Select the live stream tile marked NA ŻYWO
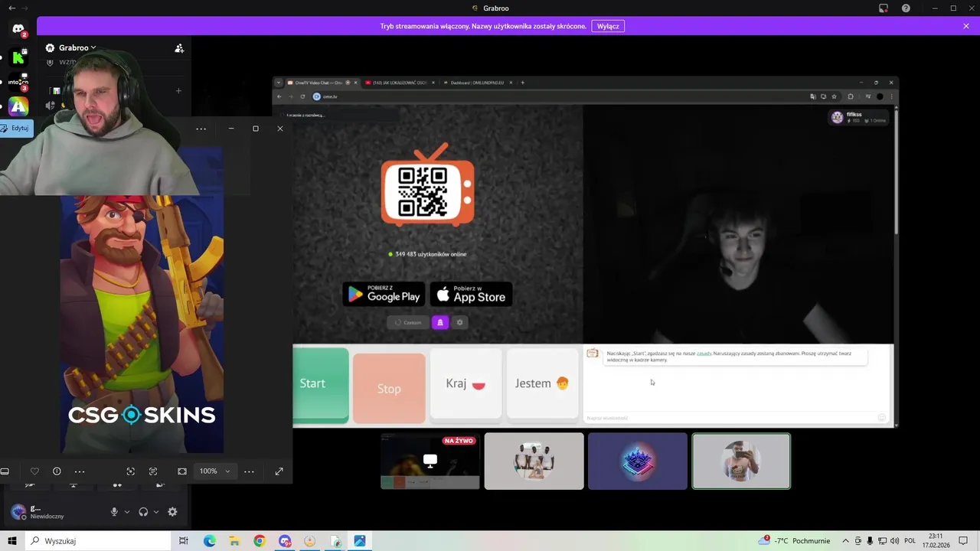 (430, 461)
